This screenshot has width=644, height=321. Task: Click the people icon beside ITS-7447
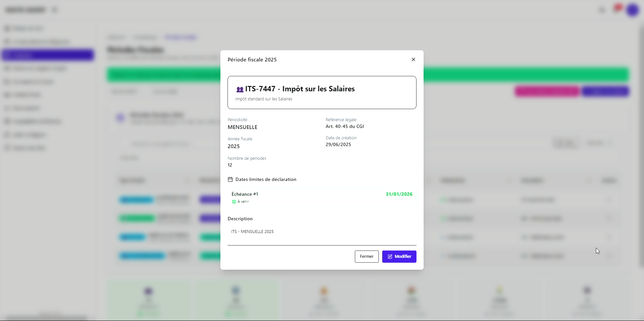pyautogui.click(x=240, y=89)
